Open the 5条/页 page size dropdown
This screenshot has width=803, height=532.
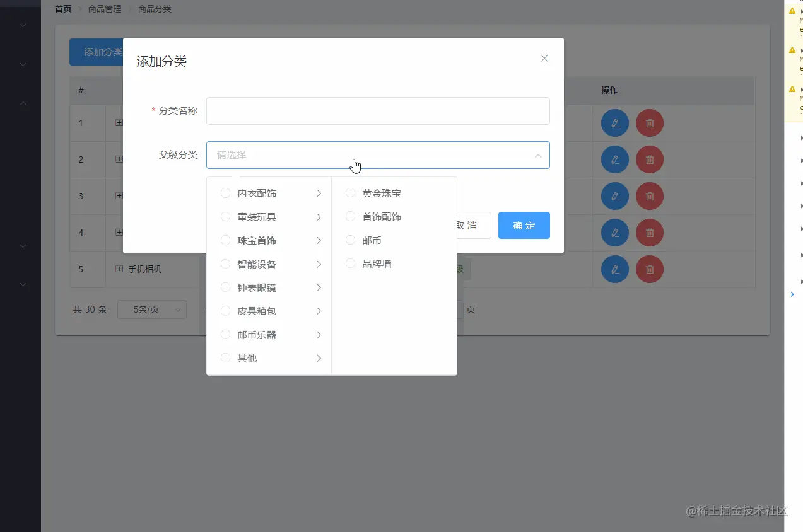[x=151, y=309]
